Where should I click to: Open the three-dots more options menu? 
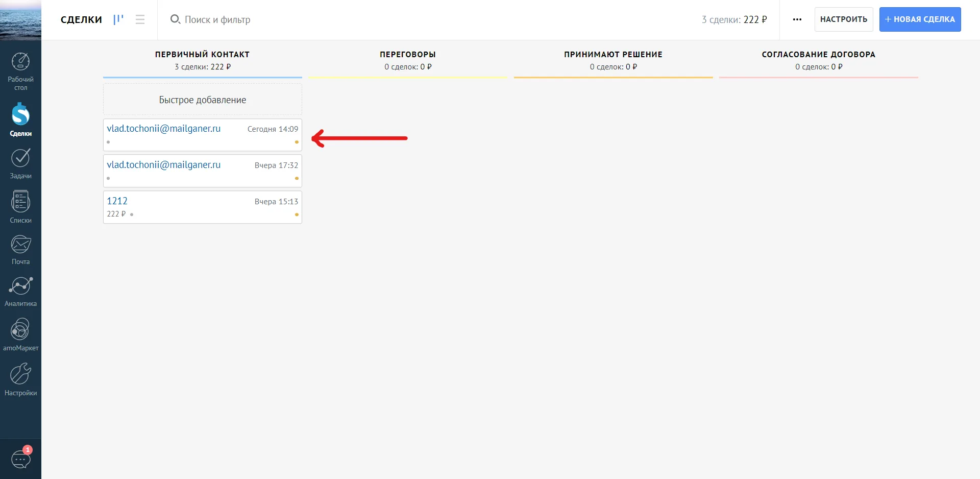[797, 19]
